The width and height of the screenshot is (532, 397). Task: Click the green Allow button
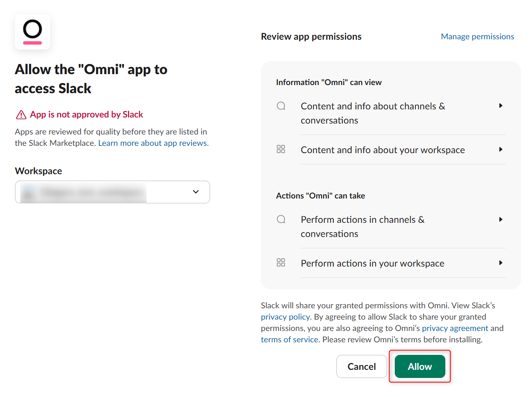click(x=420, y=367)
